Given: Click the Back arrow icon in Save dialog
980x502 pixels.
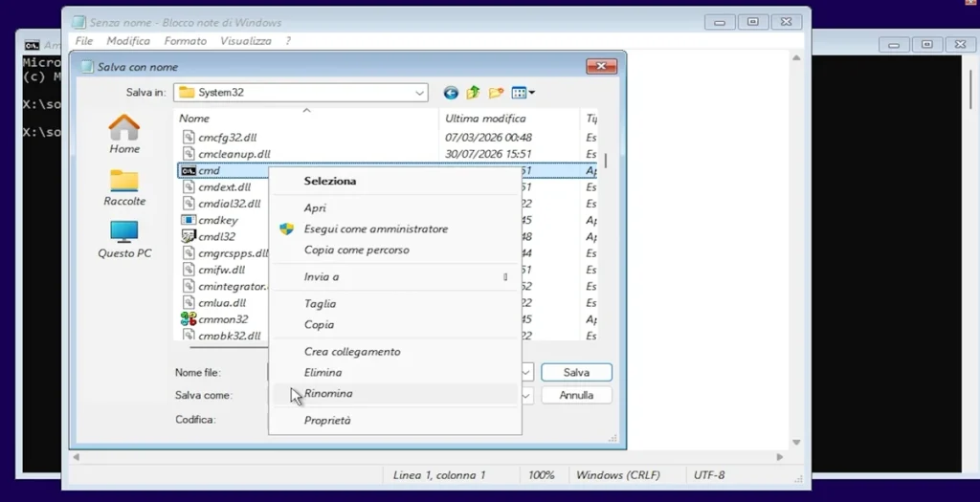Looking at the screenshot, I should pos(451,93).
